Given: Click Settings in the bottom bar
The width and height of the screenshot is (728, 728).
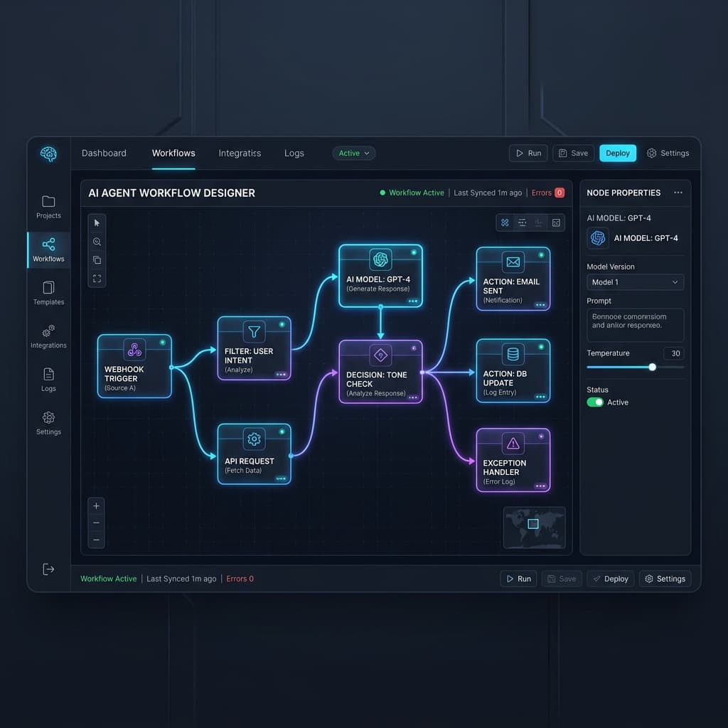Looking at the screenshot, I should [665, 579].
